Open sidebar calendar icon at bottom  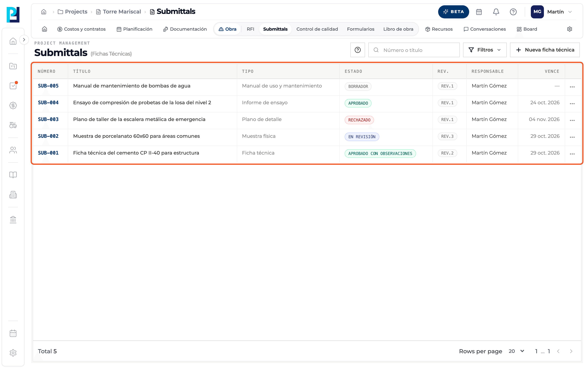tap(13, 333)
